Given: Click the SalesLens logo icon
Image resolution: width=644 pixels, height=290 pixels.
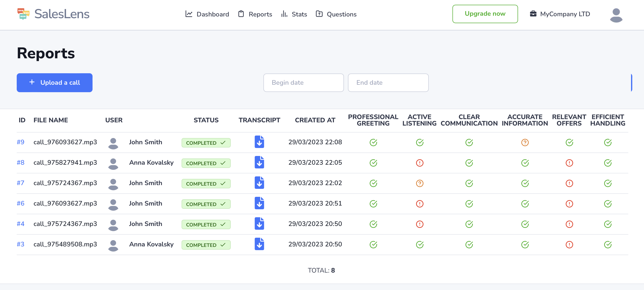Looking at the screenshot, I should click(24, 14).
